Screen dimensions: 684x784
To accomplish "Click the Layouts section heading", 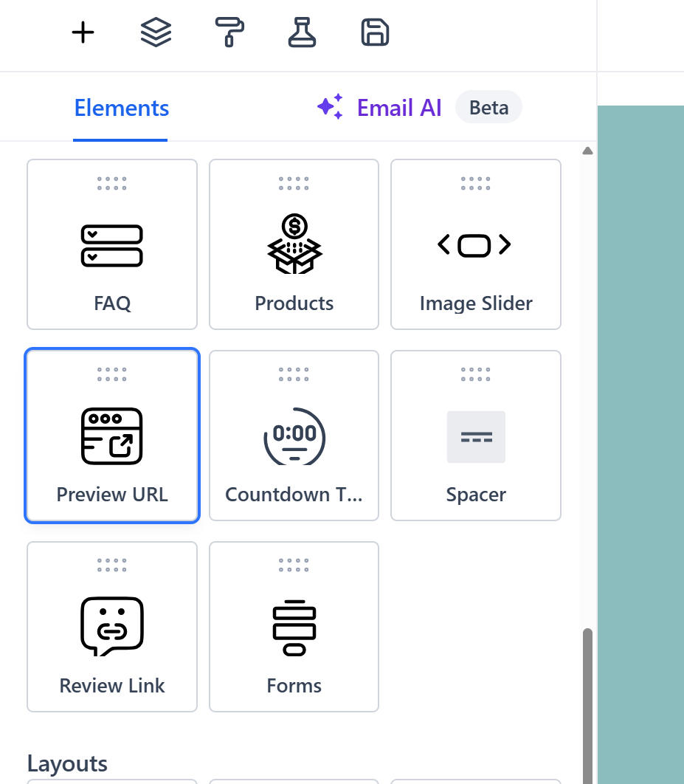I will 66,763.
